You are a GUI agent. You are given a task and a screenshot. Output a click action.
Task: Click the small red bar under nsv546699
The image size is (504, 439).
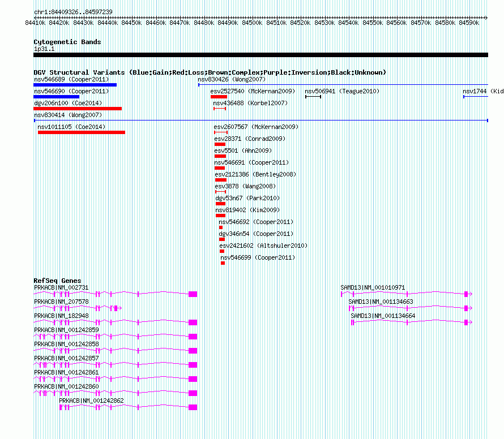223,263
